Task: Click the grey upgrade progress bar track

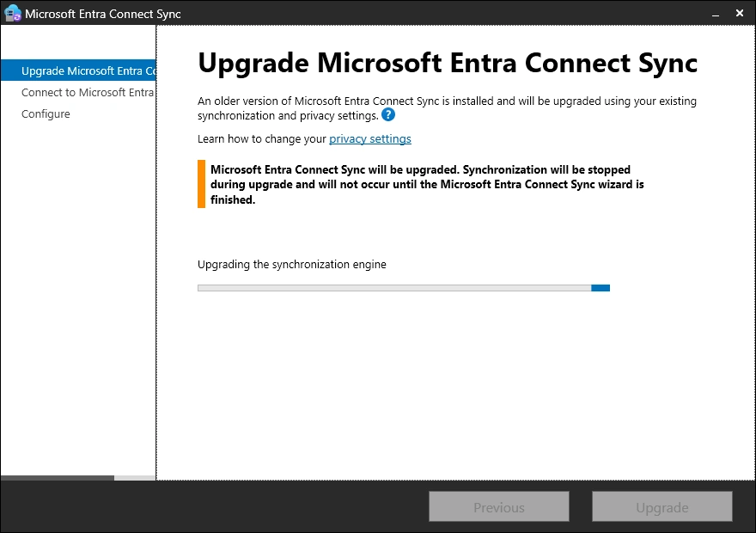Action: (x=393, y=288)
